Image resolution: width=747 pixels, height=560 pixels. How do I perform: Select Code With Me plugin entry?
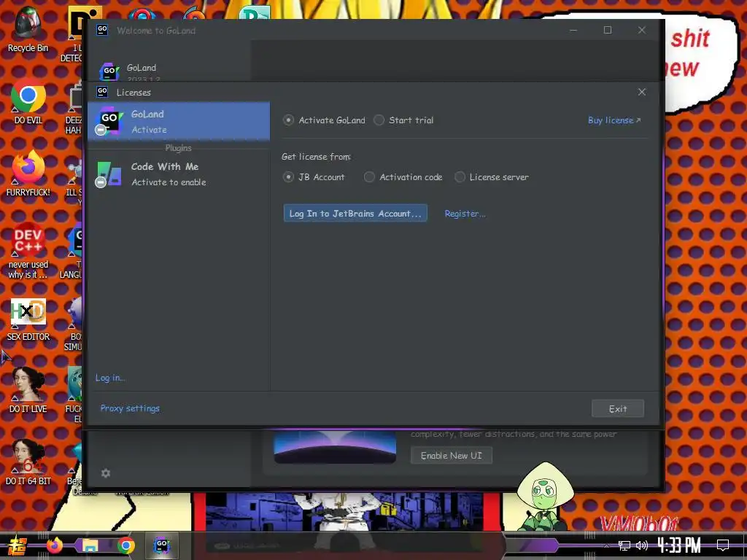(179, 174)
